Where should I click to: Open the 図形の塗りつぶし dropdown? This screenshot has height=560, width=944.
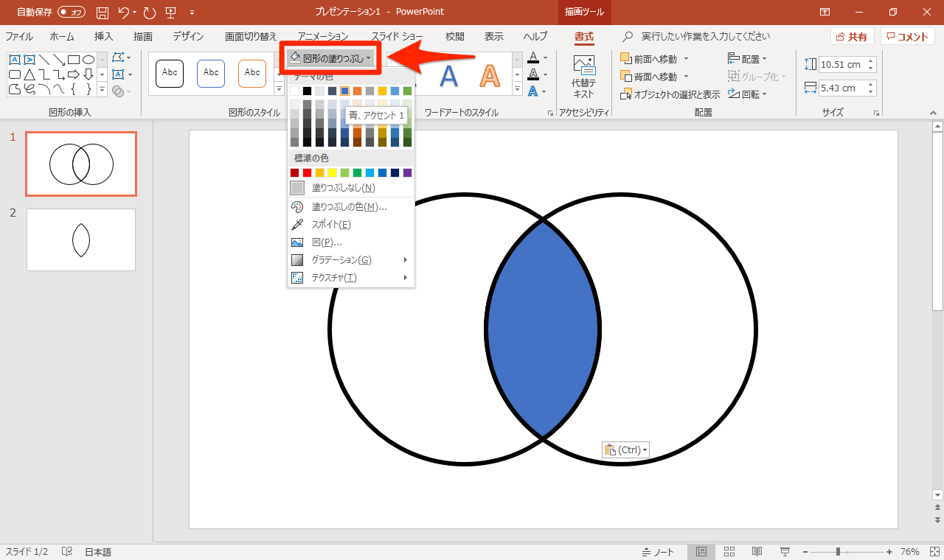click(x=331, y=57)
